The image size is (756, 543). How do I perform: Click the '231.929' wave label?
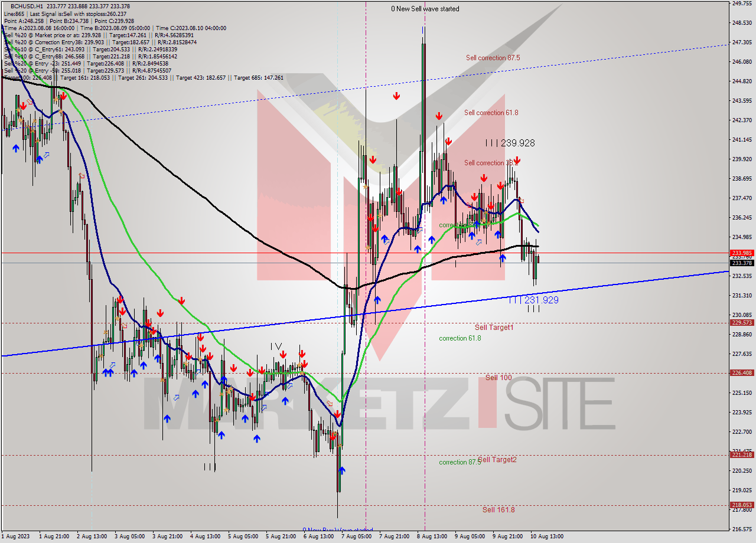pos(541,300)
